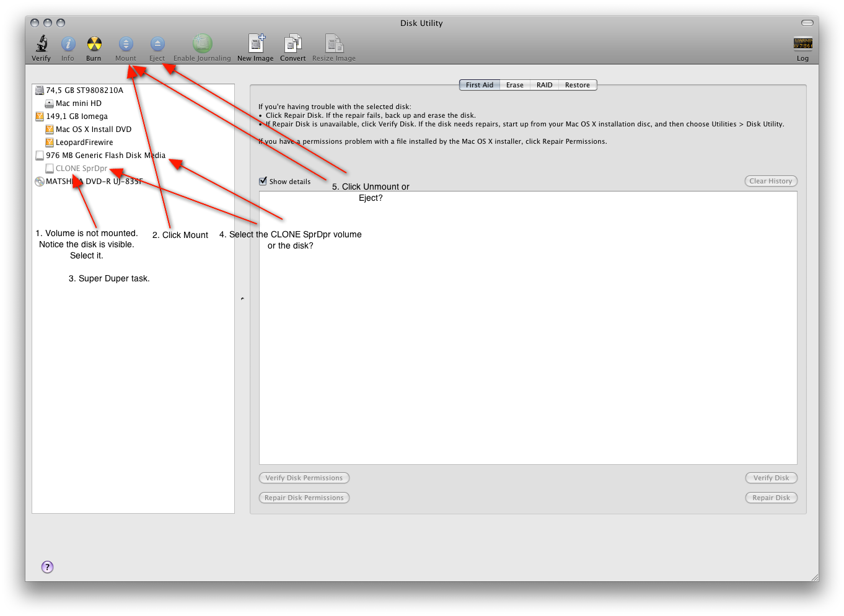Click the 74,5 GB ST9808210A drive icon

(x=40, y=90)
